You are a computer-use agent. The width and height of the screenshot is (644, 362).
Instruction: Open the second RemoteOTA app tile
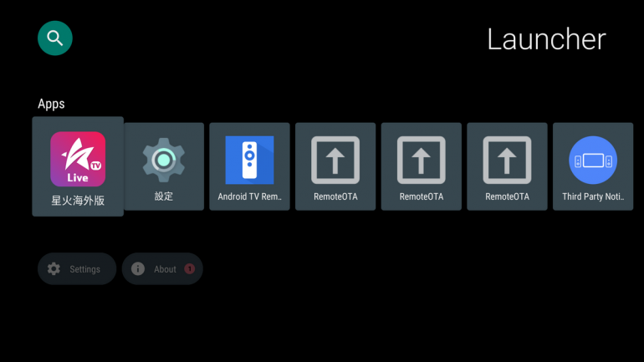pyautogui.click(x=421, y=166)
